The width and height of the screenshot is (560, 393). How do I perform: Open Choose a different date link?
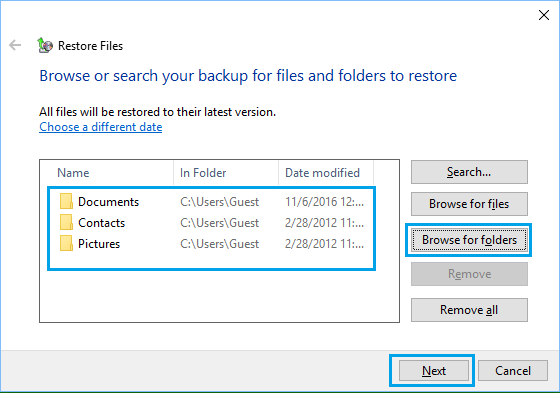[x=101, y=127]
